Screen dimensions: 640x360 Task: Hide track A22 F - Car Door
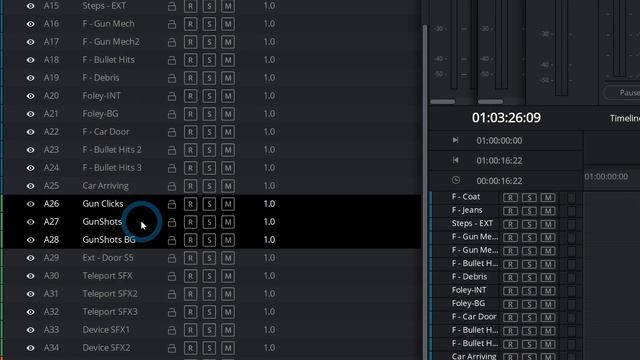[x=31, y=132]
